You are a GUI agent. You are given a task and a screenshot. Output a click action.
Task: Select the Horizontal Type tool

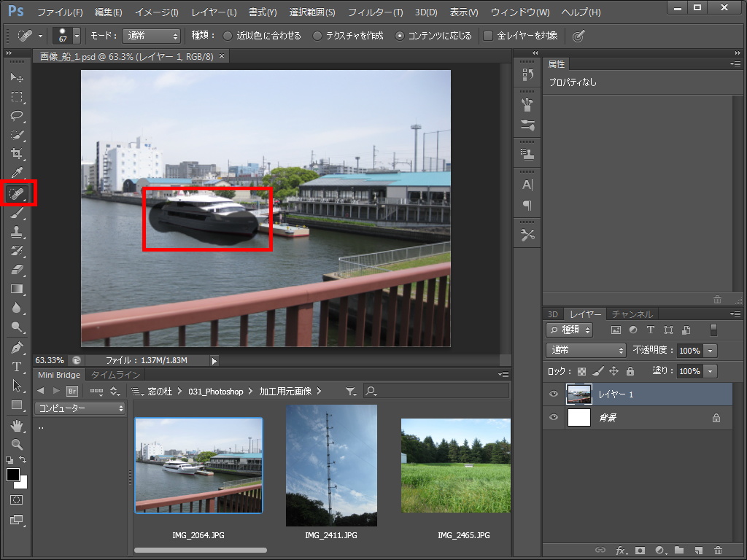(x=17, y=366)
